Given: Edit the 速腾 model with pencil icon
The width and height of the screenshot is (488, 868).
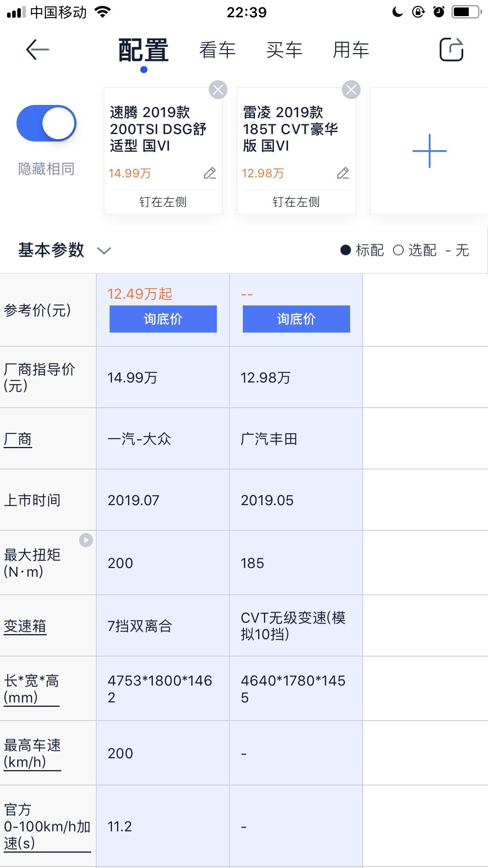Looking at the screenshot, I should [210, 173].
